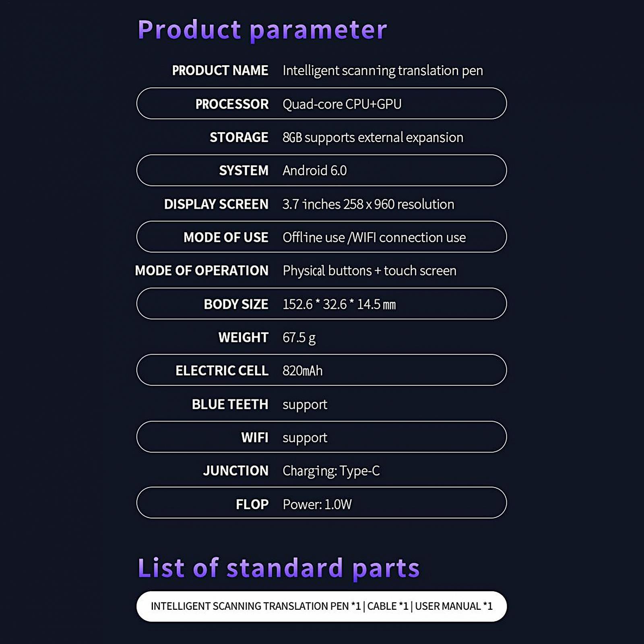The image size is (644, 644).
Task: Click the "Product parameter" heading
Action: point(262,30)
